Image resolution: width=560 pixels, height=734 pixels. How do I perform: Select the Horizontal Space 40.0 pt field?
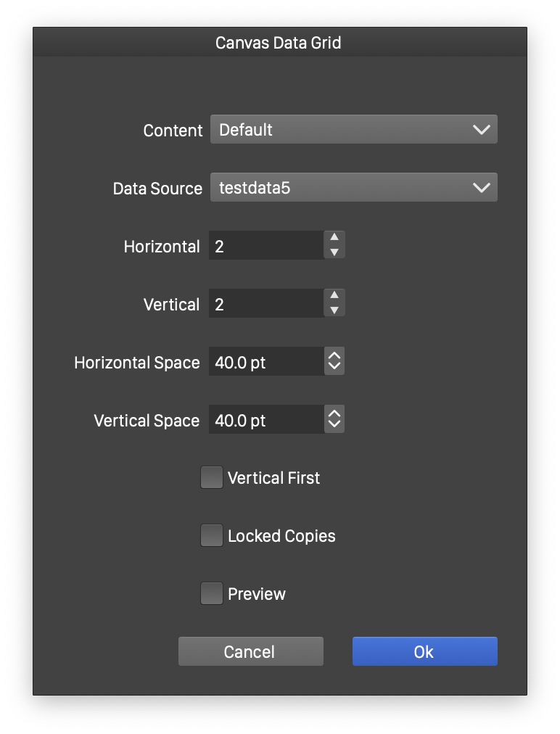pyautogui.click(x=265, y=362)
